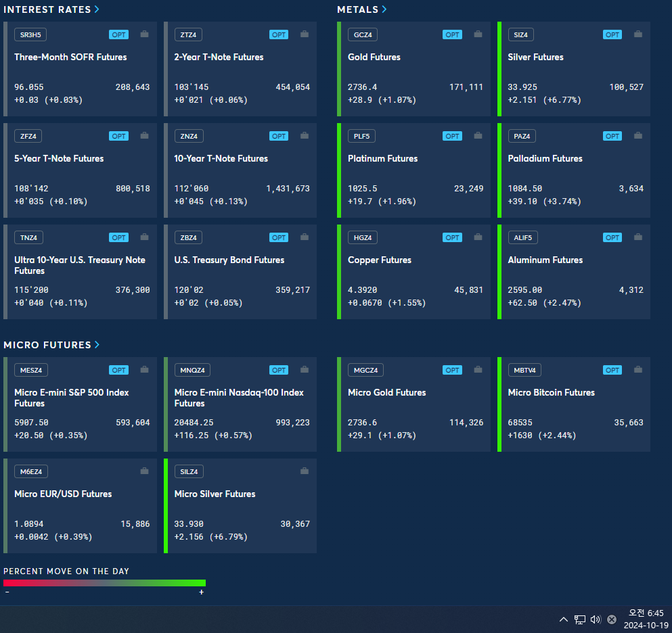Open OPT options for 2-Year T-Note Futures
Viewport: 672px width, 633px height.
click(279, 34)
